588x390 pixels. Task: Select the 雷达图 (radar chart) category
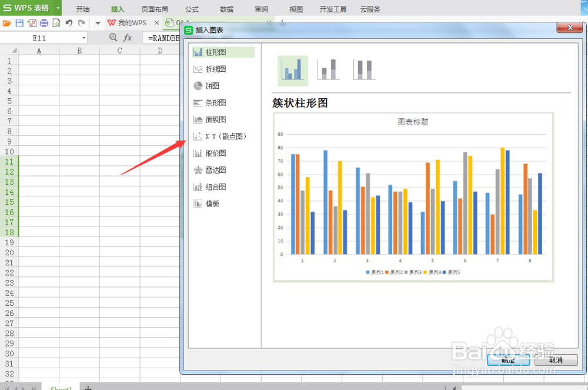tap(215, 169)
